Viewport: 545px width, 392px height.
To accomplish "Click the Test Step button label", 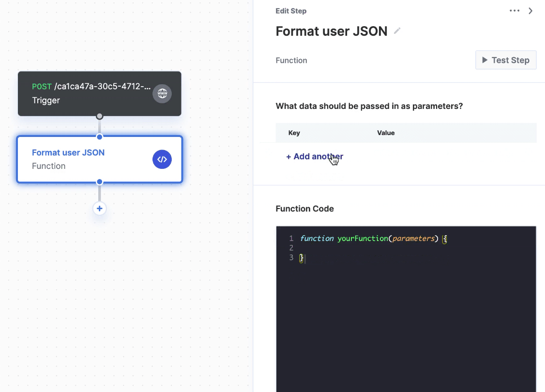I will (x=510, y=60).
